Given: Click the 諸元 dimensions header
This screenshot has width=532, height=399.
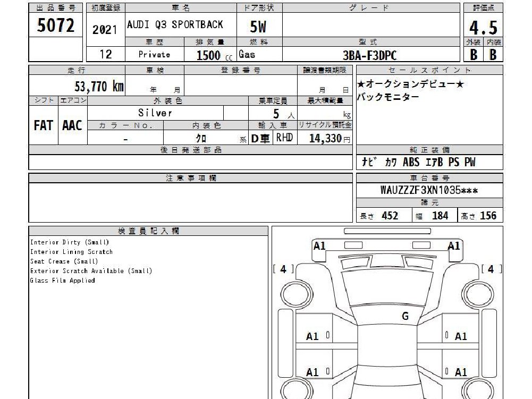Looking at the screenshot, I should tap(429, 202).
